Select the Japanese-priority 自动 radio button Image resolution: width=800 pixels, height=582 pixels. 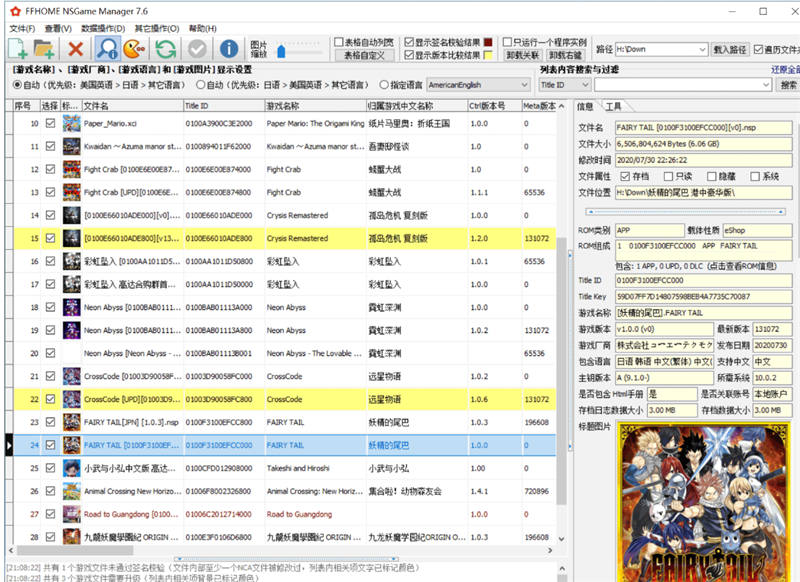click(201, 85)
